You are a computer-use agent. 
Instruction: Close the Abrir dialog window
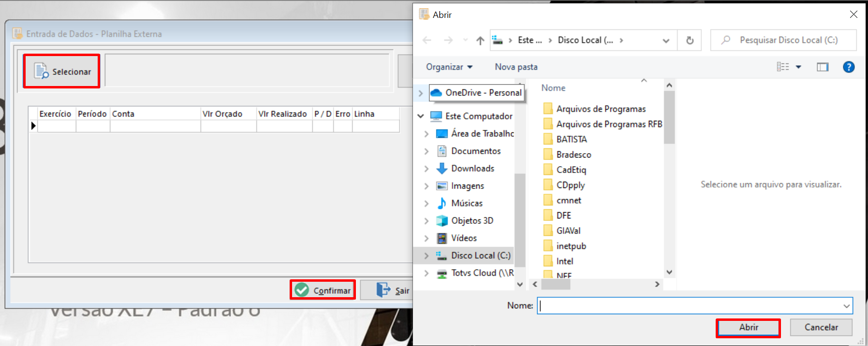pyautogui.click(x=853, y=14)
